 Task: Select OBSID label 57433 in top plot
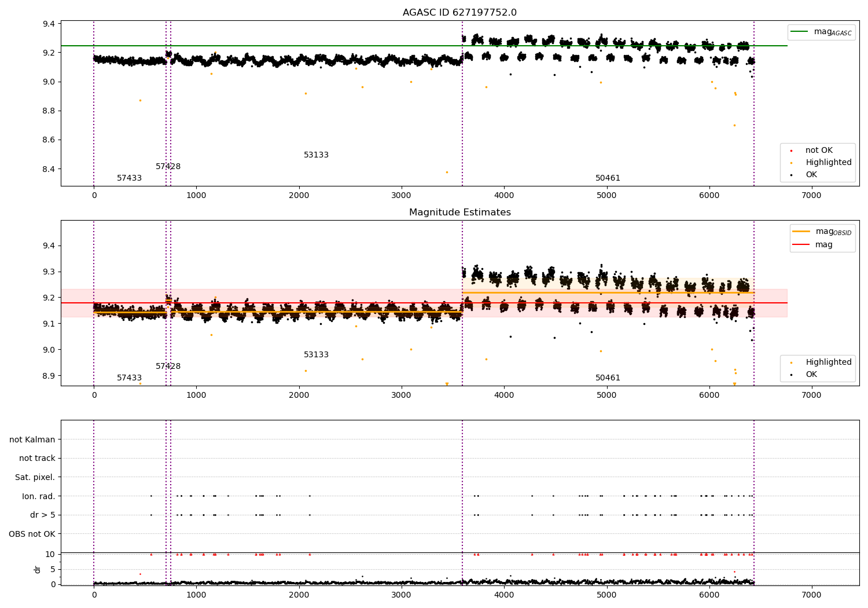coord(129,178)
